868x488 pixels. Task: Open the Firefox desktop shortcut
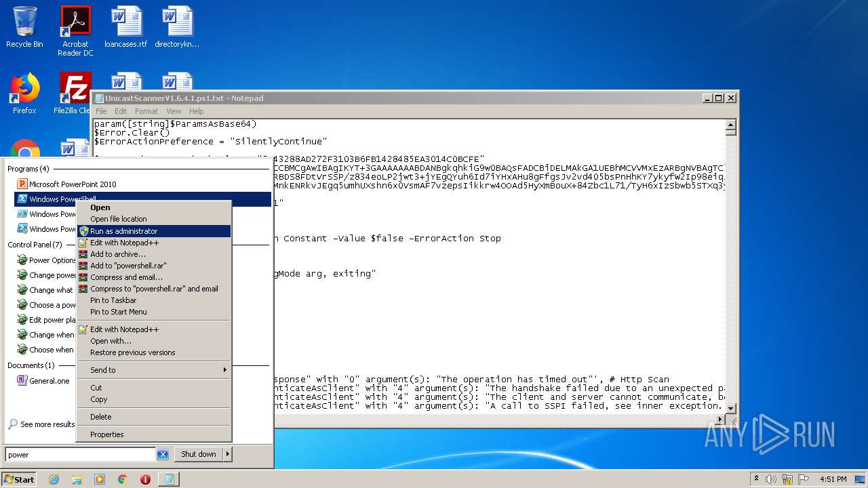tap(24, 94)
